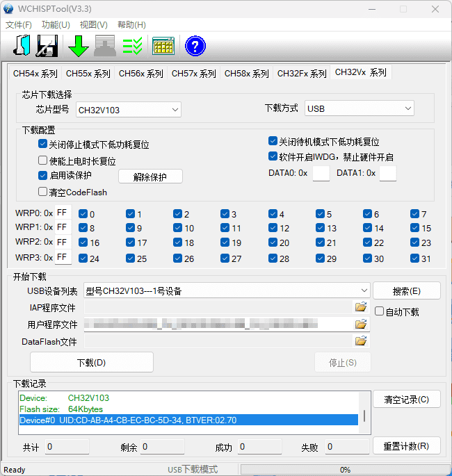Click 'USB下载模式' in status bar

[193, 469]
